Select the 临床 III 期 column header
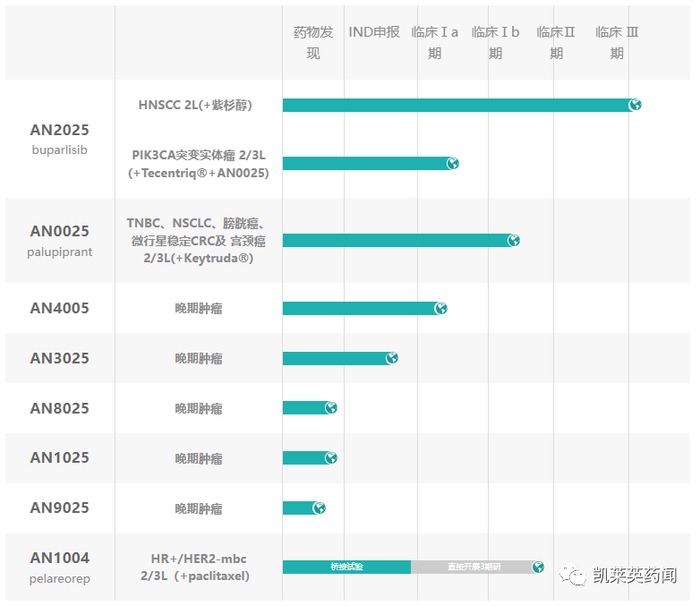700x606 pixels. tap(617, 43)
